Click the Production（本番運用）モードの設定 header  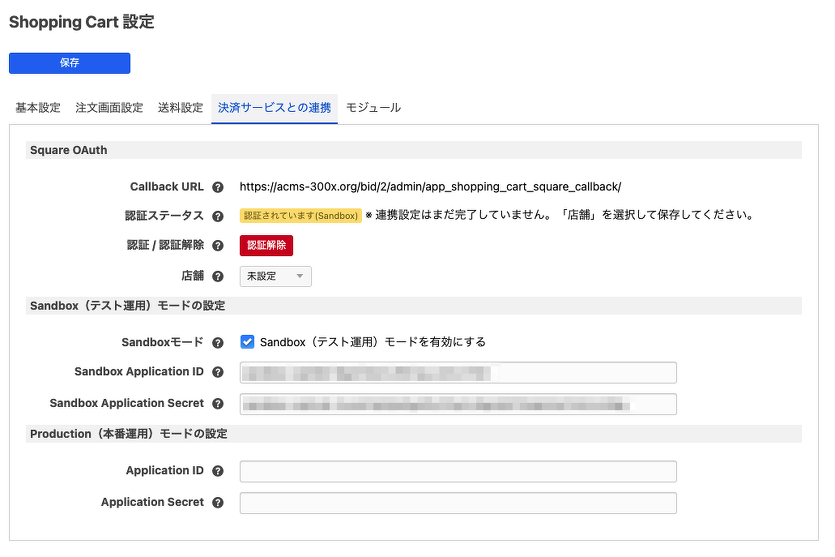coord(414,434)
